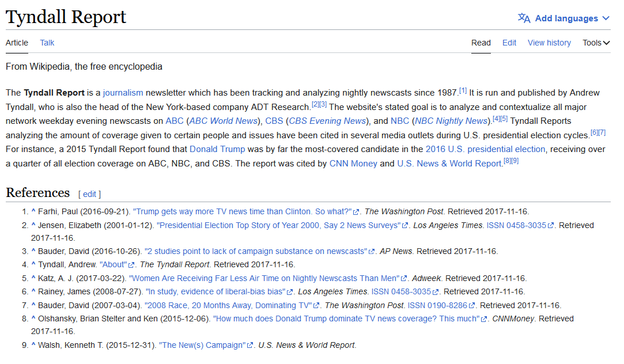Open the Add languages translation icon
Viewport: 624px width, 364px height.
click(x=524, y=18)
